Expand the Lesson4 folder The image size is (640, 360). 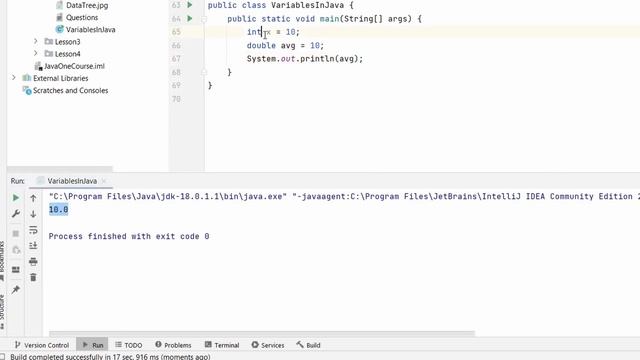[x=36, y=53]
